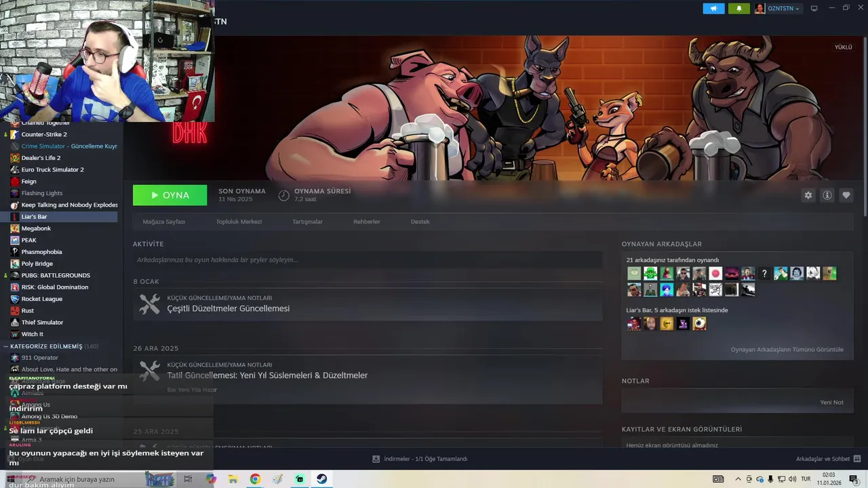Image resolution: width=868 pixels, height=488 pixels.
Task: Open the Rehberler tab
Action: [366, 222]
